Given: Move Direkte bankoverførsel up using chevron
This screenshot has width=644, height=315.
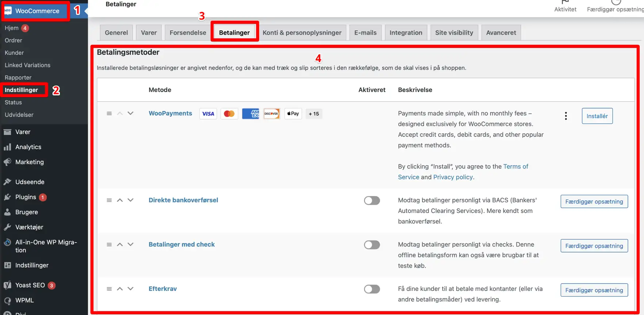Looking at the screenshot, I should click(x=120, y=200).
